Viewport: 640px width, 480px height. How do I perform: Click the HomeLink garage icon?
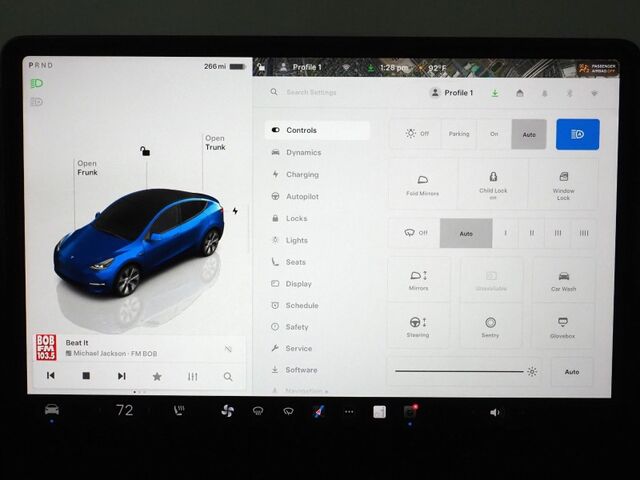pos(520,93)
